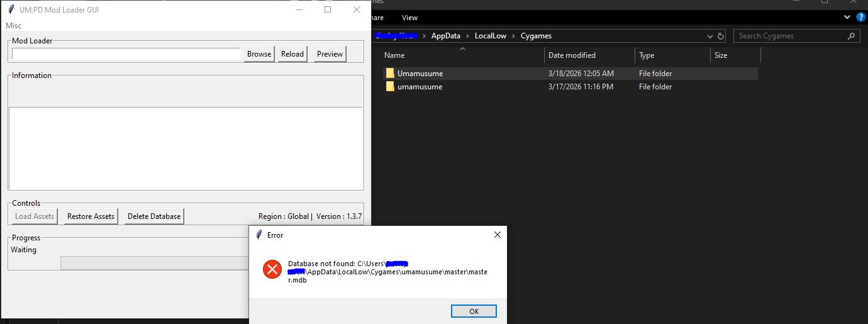The height and width of the screenshot is (324, 868).
Task: Open the View tab in File Explorer
Action: tap(410, 18)
